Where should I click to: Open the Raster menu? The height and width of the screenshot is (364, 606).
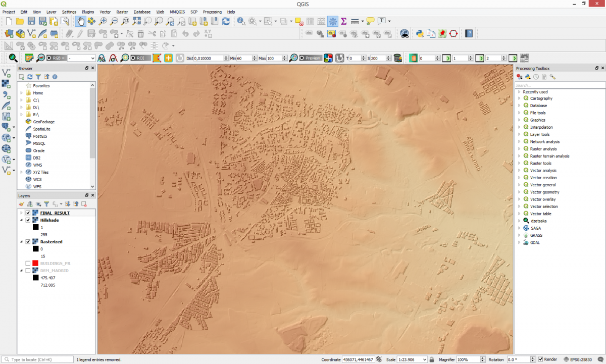pyautogui.click(x=122, y=12)
